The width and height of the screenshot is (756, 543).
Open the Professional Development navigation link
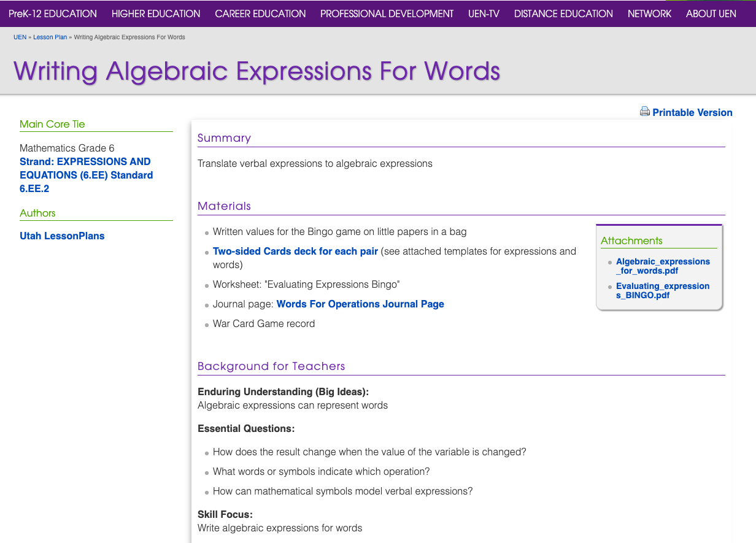click(x=387, y=13)
